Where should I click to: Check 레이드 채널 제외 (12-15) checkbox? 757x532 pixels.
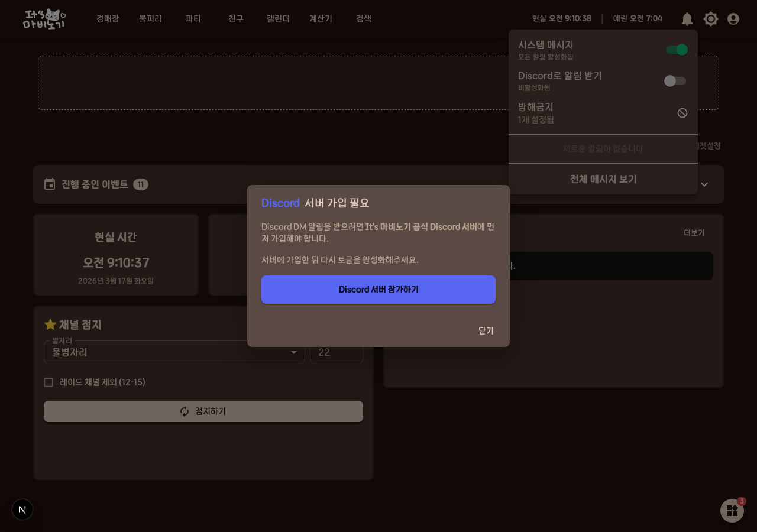(48, 382)
